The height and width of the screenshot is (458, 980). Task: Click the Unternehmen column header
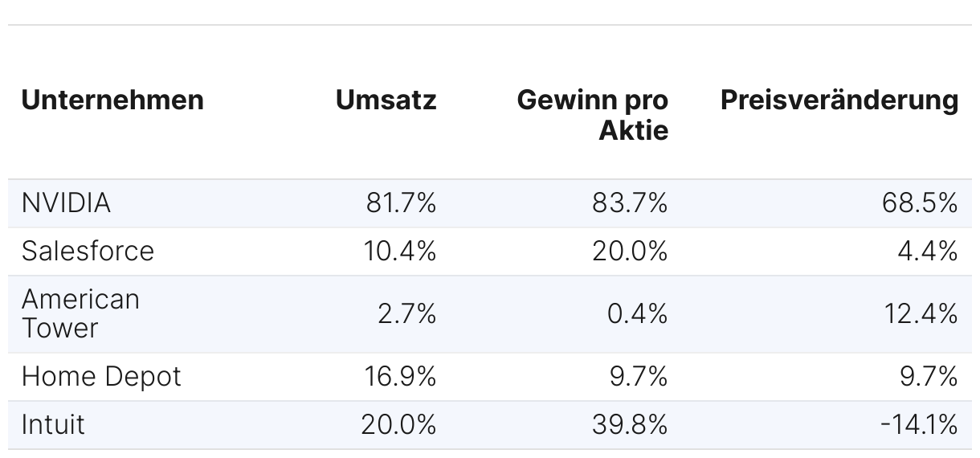[x=112, y=100]
